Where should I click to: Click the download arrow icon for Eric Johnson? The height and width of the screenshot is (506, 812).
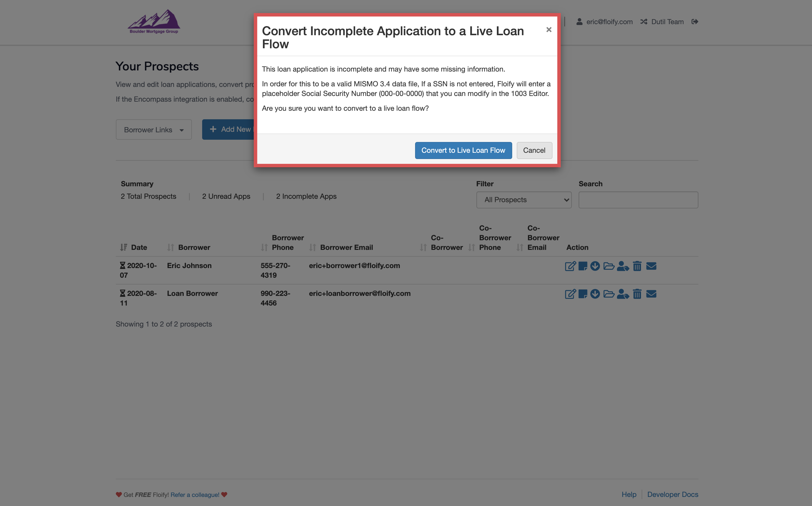(595, 266)
